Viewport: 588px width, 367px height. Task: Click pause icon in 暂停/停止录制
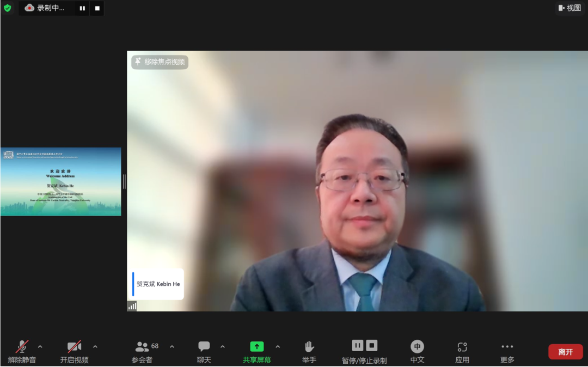tap(358, 345)
